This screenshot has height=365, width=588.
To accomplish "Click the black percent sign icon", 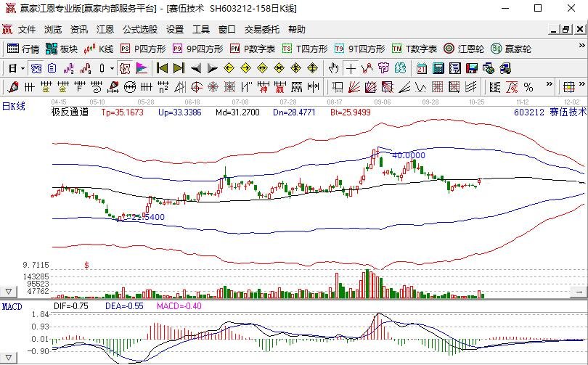I will (x=528, y=87).
